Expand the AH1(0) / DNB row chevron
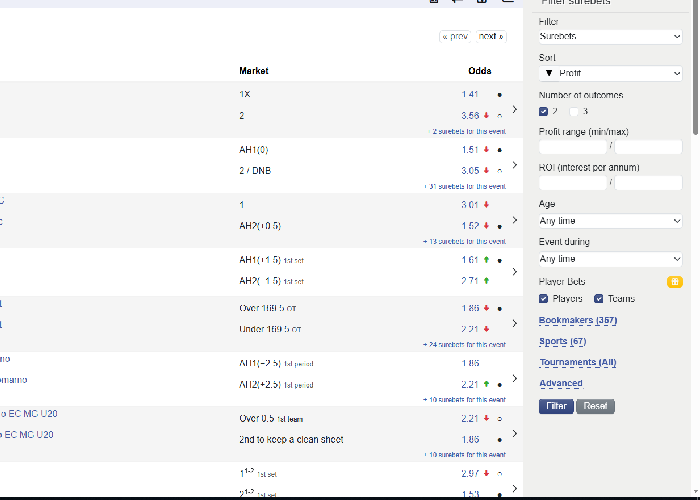The image size is (700, 500). pos(515,165)
